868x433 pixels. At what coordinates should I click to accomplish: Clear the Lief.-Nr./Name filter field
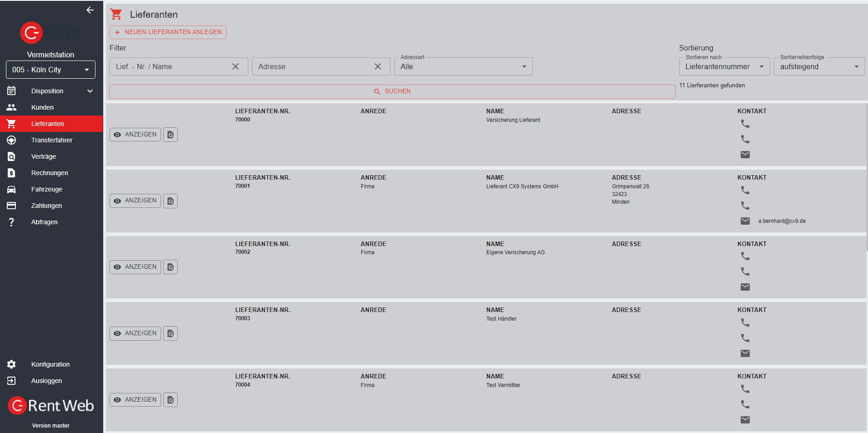236,66
